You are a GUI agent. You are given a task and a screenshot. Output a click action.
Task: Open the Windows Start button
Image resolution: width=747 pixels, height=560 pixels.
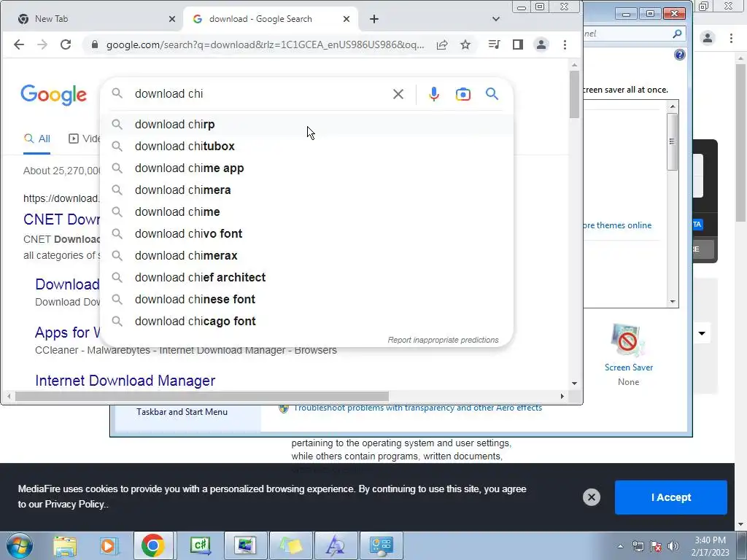tap(20, 545)
